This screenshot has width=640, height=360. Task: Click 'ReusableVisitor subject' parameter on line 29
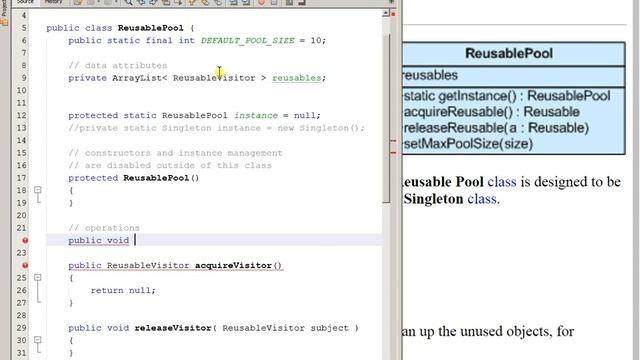(285, 328)
